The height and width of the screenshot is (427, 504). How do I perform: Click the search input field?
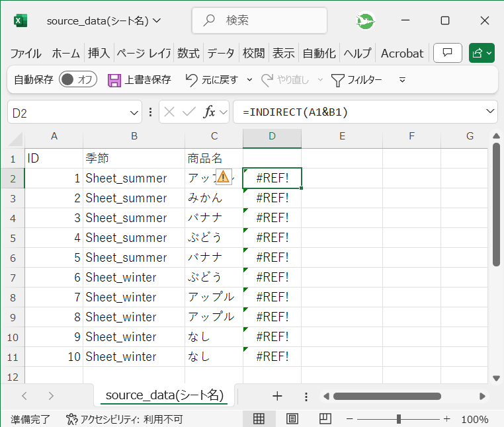[x=259, y=20]
